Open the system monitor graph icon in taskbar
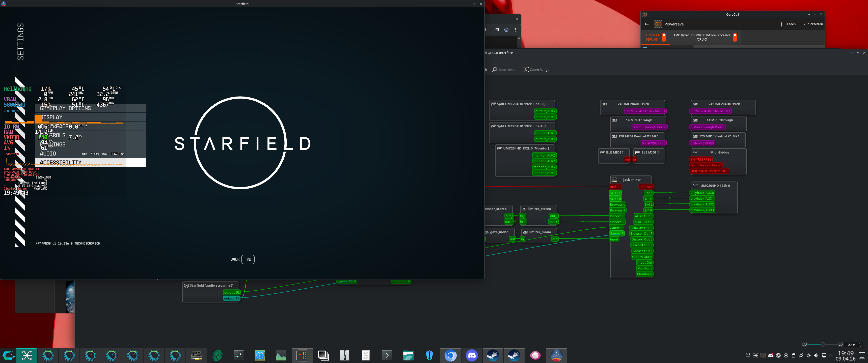868x363 pixels. (281, 355)
